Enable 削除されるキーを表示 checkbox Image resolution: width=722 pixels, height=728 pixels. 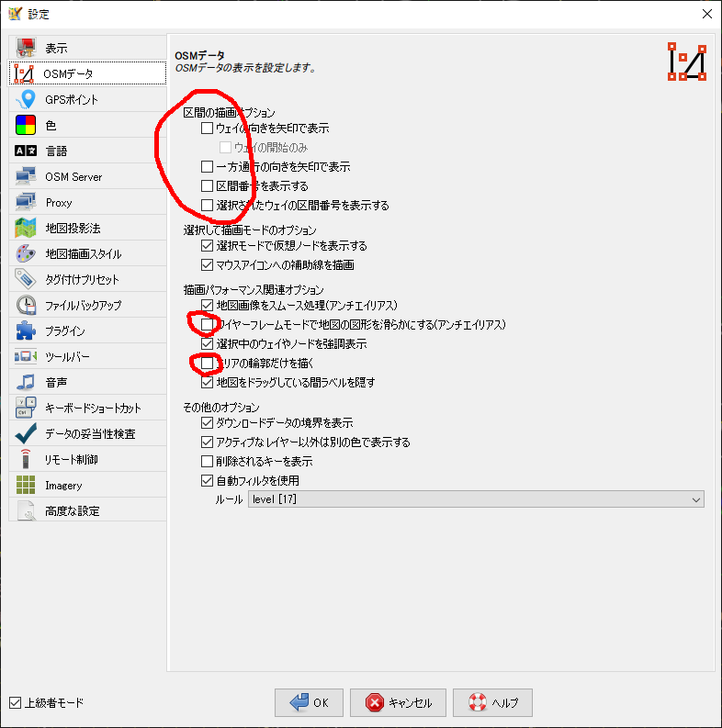(x=208, y=462)
